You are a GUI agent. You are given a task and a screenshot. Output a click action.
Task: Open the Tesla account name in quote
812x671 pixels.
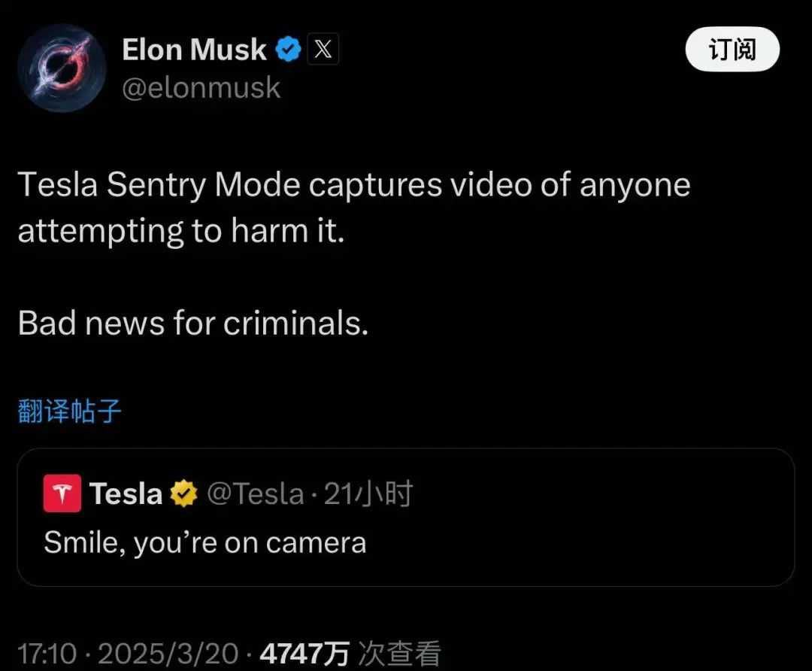[126, 494]
